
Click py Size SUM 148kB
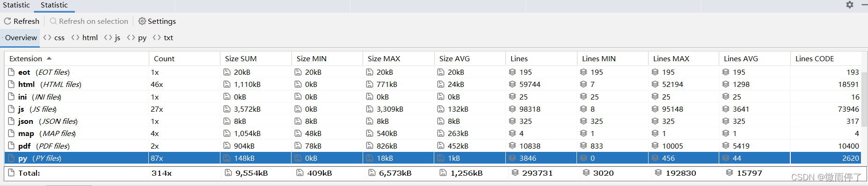(x=244, y=158)
